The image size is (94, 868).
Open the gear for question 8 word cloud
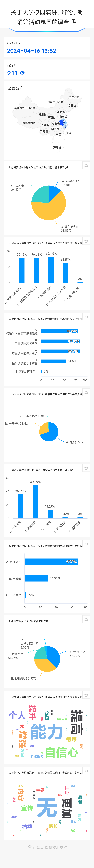coord(86,695)
